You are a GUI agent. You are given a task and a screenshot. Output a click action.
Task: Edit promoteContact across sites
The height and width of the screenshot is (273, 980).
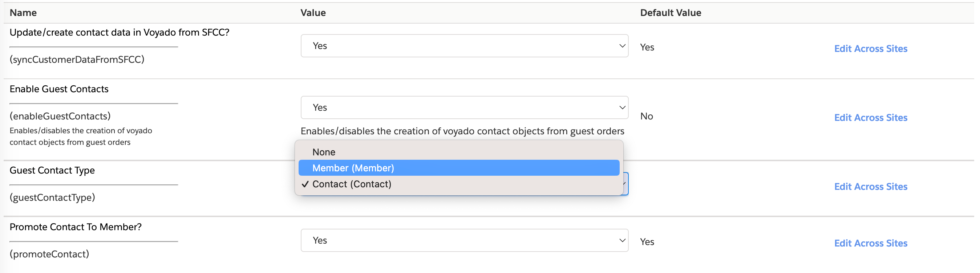click(871, 243)
